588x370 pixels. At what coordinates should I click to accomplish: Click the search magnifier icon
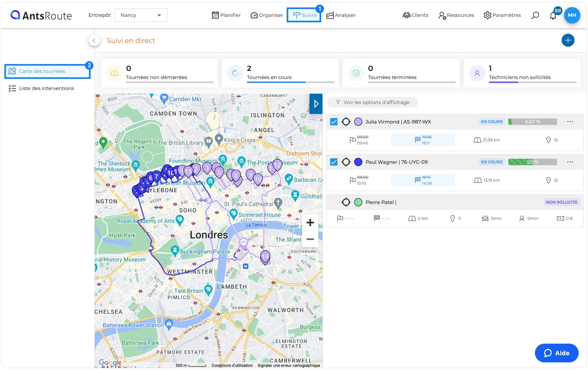[535, 15]
